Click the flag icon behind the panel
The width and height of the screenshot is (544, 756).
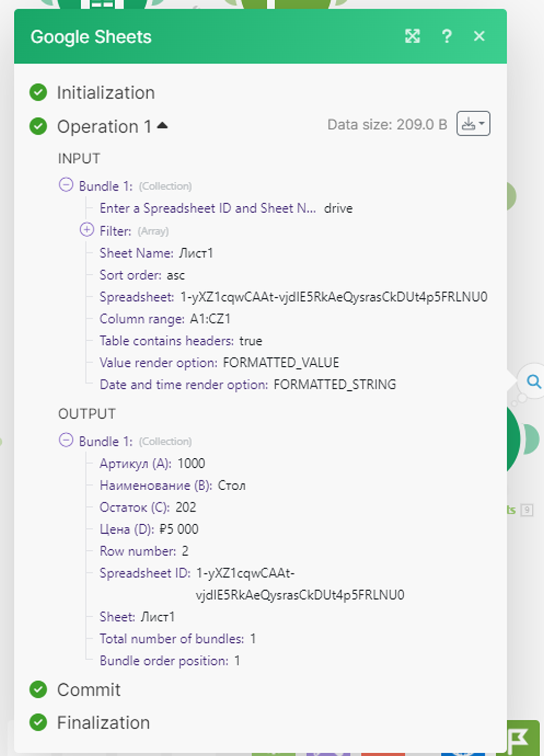518,738
